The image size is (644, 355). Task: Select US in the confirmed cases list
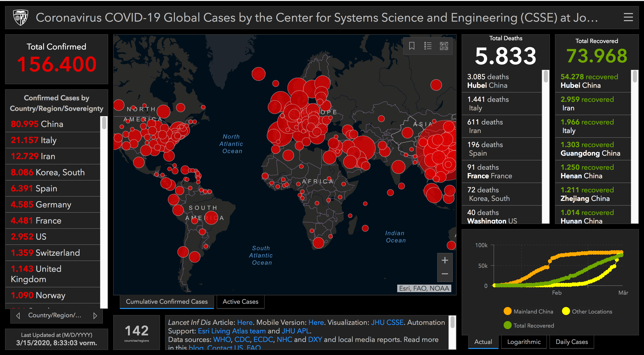click(x=53, y=237)
